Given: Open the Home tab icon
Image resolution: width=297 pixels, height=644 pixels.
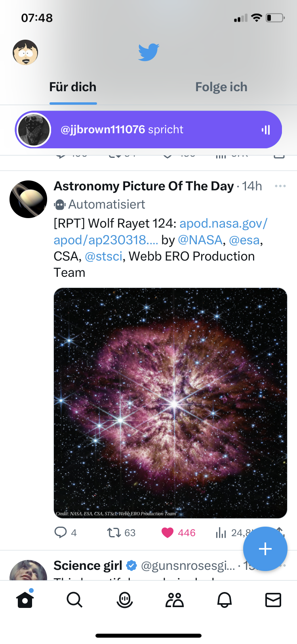Looking at the screenshot, I should [x=25, y=600].
